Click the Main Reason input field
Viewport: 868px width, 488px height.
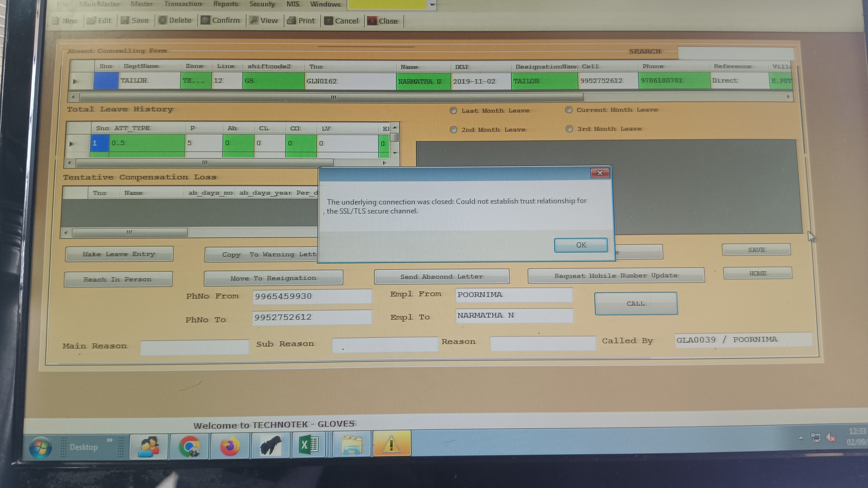click(194, 347)
